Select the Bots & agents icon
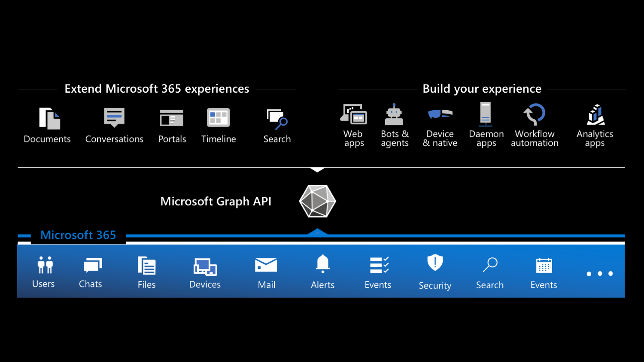The height and width of the screenshot is (362, 644). click(395, 114)
